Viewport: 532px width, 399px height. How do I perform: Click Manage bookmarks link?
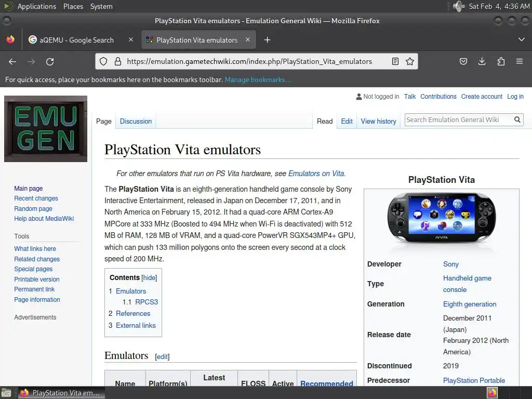point(258,79)
